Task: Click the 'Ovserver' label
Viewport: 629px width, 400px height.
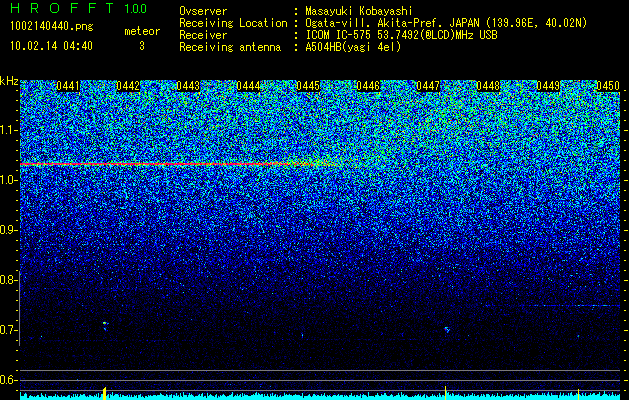Action: 203,12
